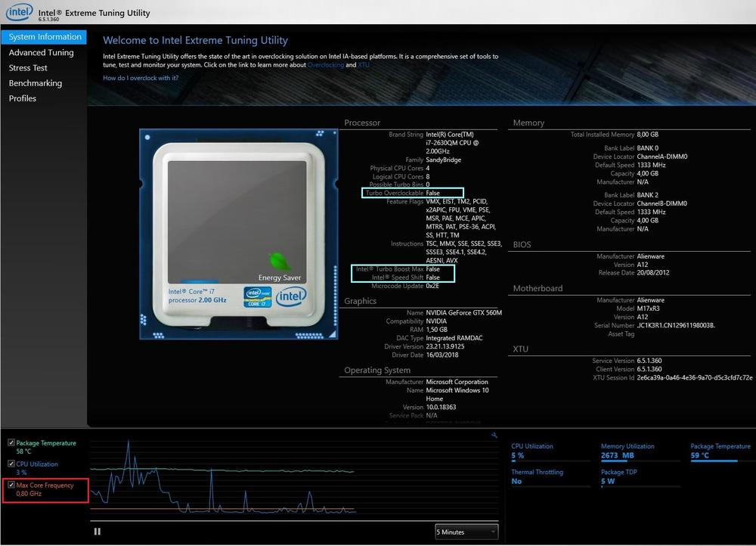Click the Intel Core i7 badge
Image resolution: width=756 pixels, height=546 pixels.
(x=257, y=296)
